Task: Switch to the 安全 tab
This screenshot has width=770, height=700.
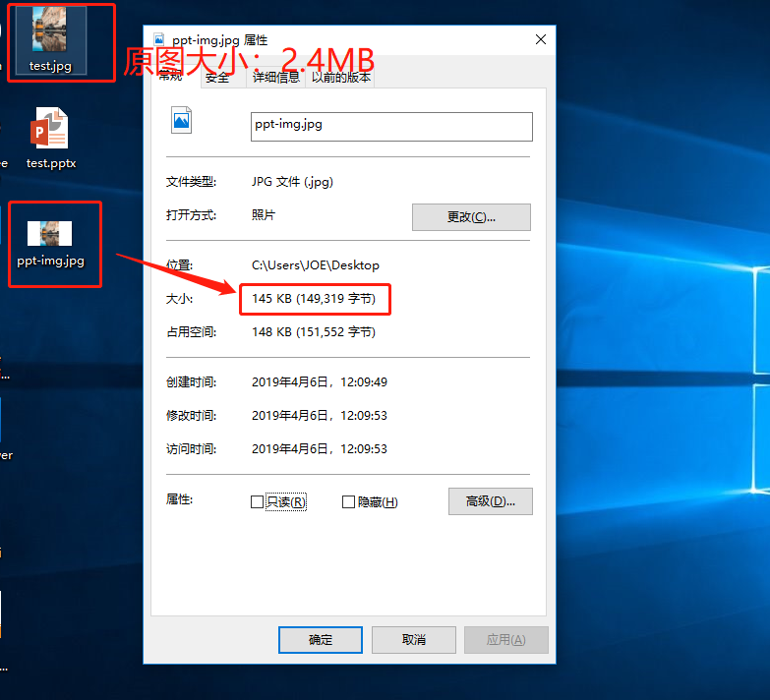Action: (217, 78)
